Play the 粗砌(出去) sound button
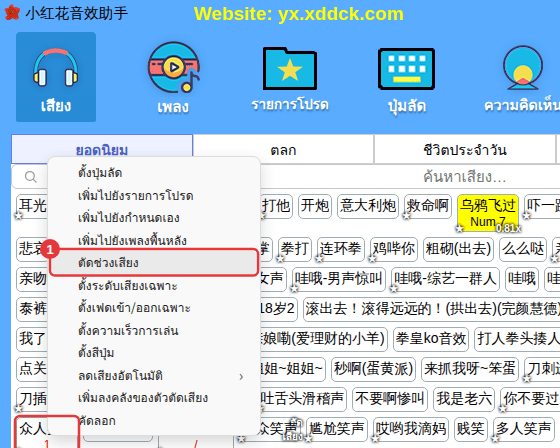560x448 pixels. pyautogui.click(x=459, y=249)
